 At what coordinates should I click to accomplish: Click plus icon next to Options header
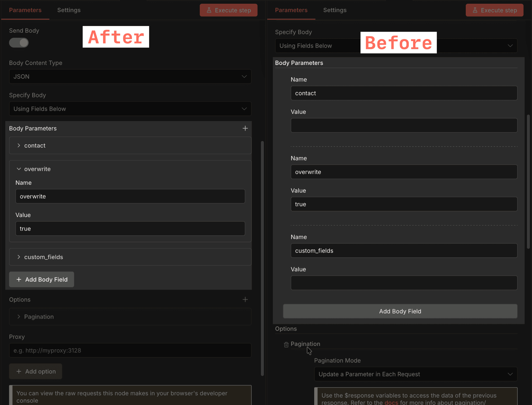point(245,300)
